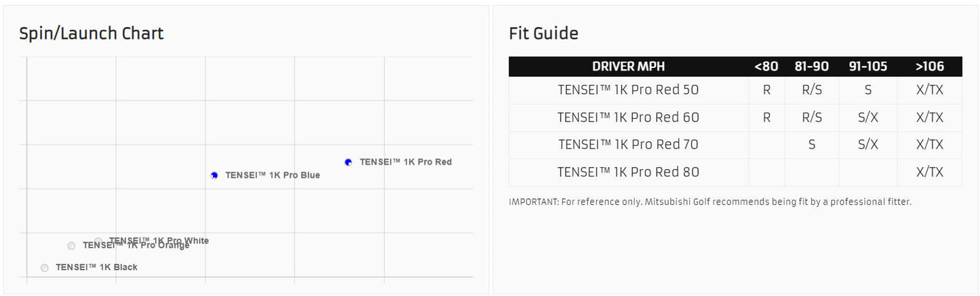
Task: Select the TENSEI 1K Pro Red 60 row label
Action: coord(628,117)
